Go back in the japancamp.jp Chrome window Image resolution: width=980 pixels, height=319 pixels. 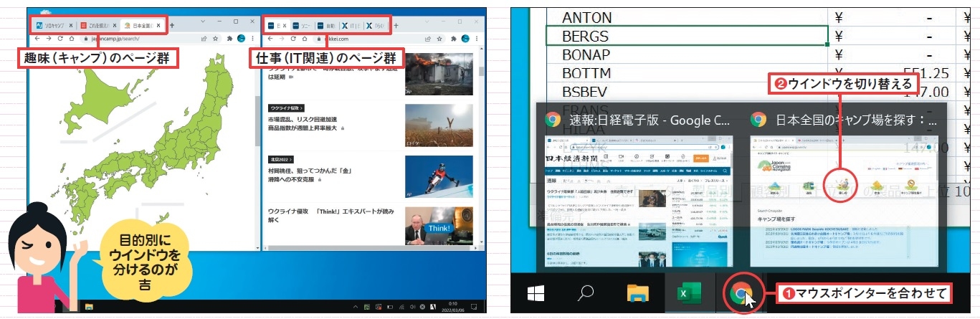point(37,39)
